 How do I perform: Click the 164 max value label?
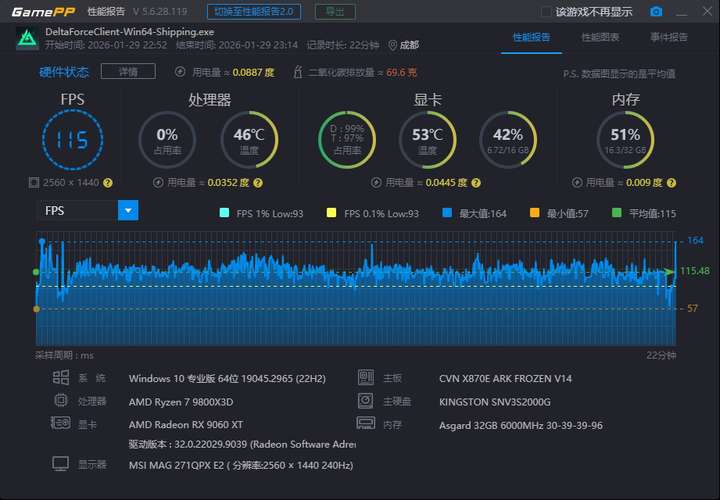pos(695,240)
